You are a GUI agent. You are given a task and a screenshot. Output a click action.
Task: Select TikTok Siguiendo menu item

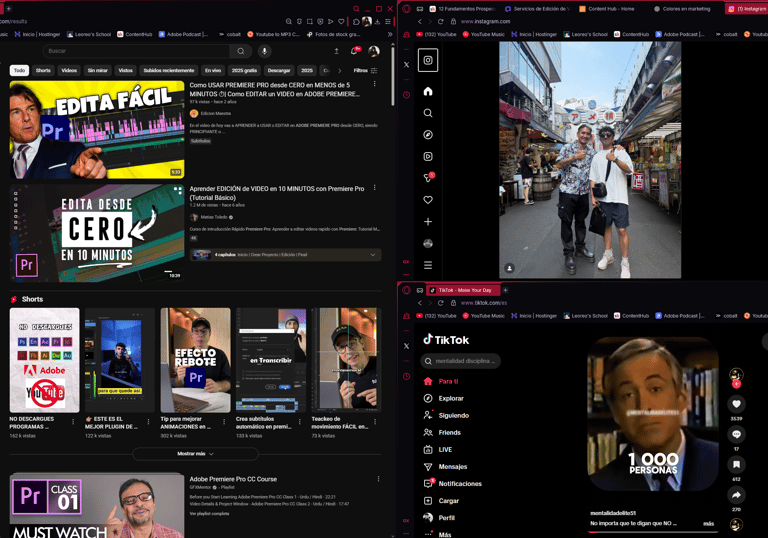tap(446, 416)
